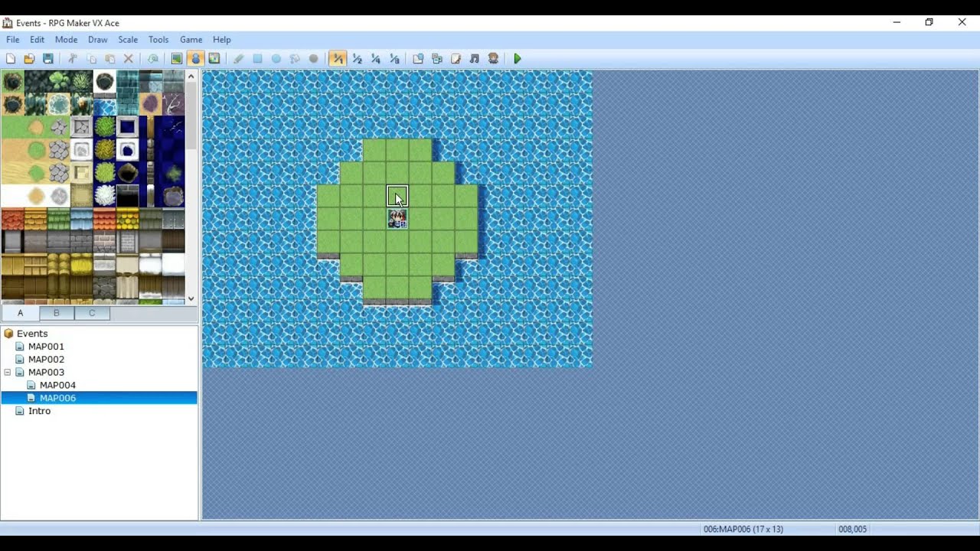The width and height of the screenshot is (980, 551).
Task: Click tileset palette scroll down arrow
Action: [x=191, y=298]
